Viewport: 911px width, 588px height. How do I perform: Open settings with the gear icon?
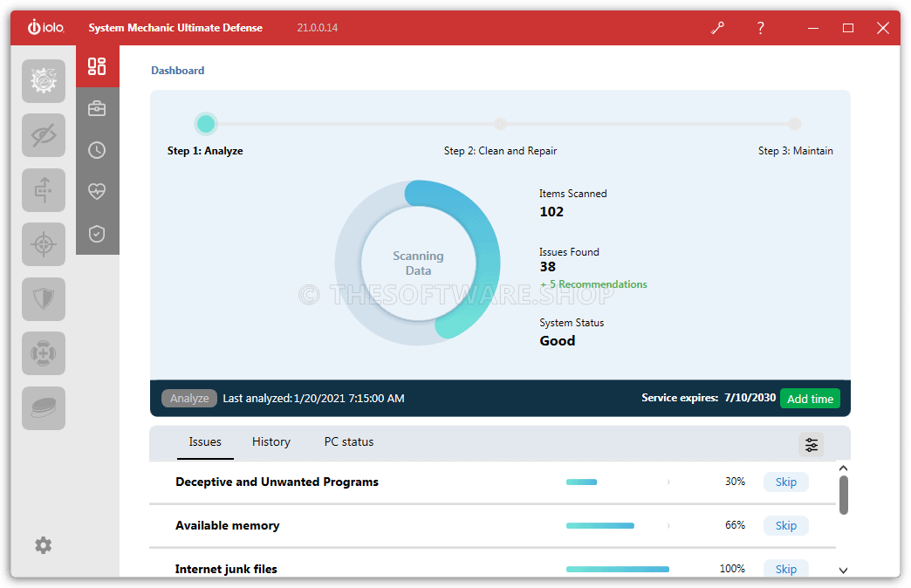click(x=43, y=545)
